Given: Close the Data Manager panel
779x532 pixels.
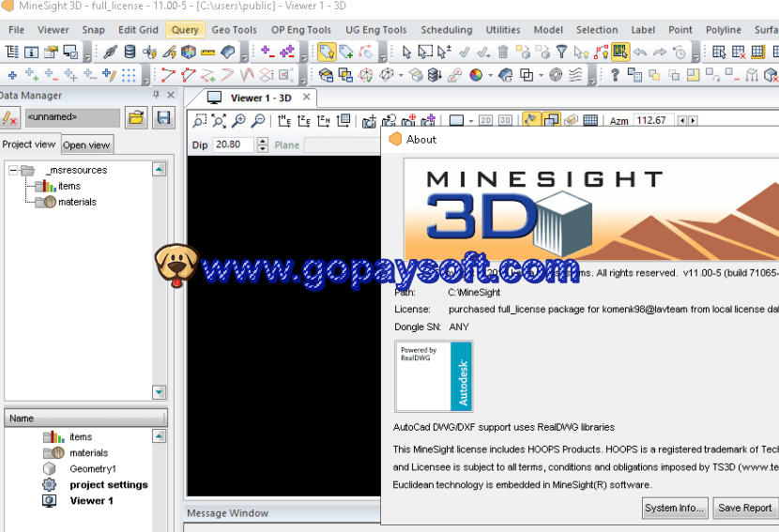Looking at the screenshot, I should tap(171, 95).
